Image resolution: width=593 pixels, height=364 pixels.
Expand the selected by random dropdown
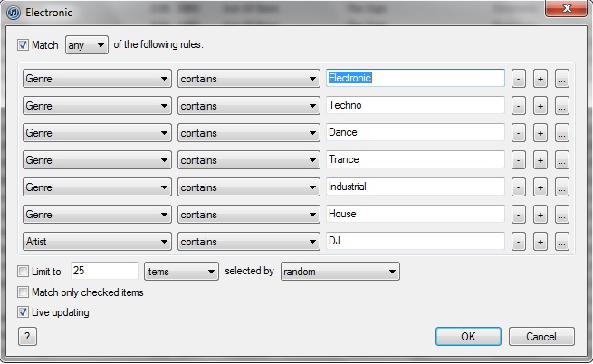pos(340,271)
